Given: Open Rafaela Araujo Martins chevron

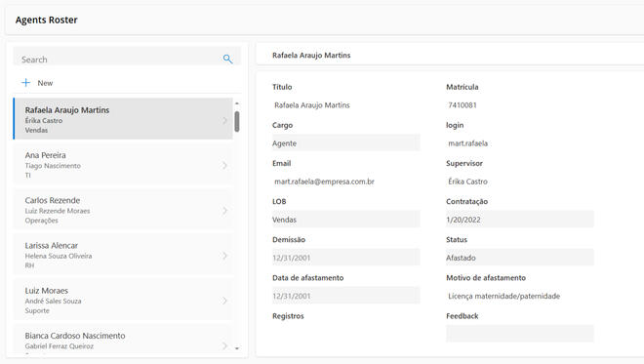Looking at the screenshot, I should click(224, 120).
